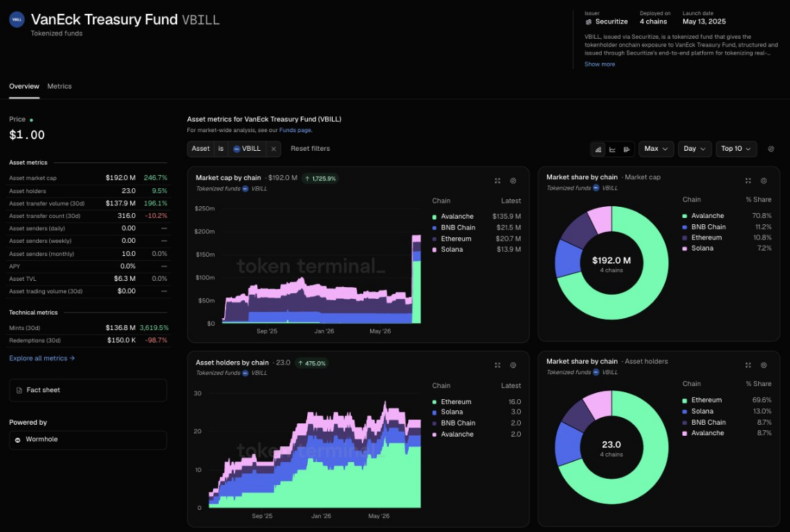Viewport: 790px width, 532px height.
Task: Click Reset filters
Action: 311,149
